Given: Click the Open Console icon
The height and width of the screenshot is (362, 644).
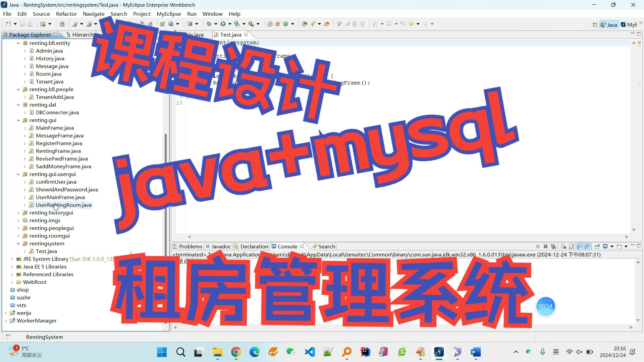Looking at the screenshot, I should pyautogui.click(x=619, y=246).
